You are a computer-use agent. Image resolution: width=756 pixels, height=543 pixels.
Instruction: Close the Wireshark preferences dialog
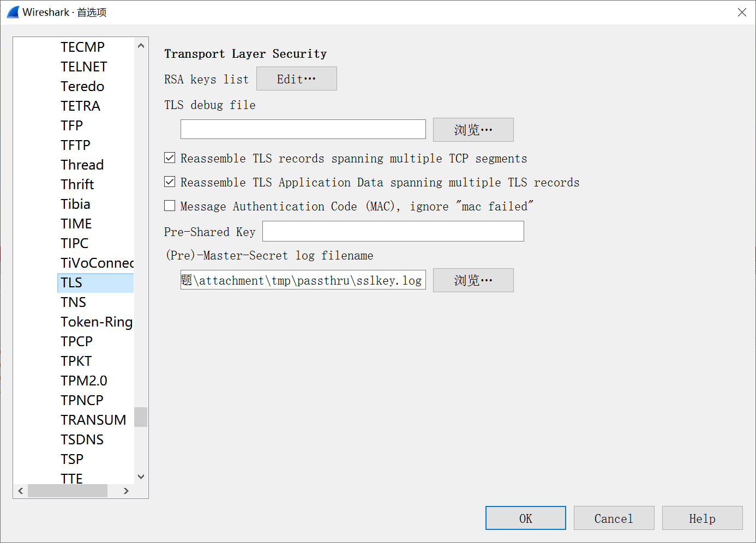click(742, 12)
